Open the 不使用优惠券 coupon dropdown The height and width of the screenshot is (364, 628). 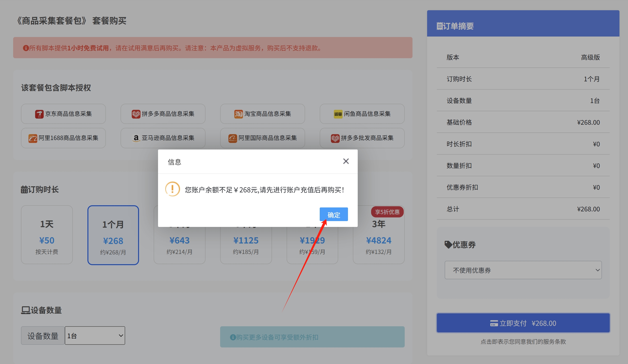(x=523, y=270)
